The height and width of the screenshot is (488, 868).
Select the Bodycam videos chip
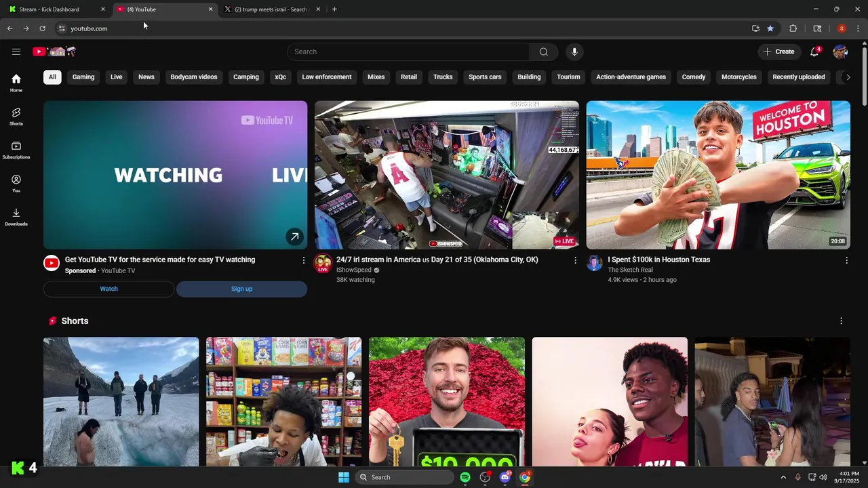coord(194,77)
